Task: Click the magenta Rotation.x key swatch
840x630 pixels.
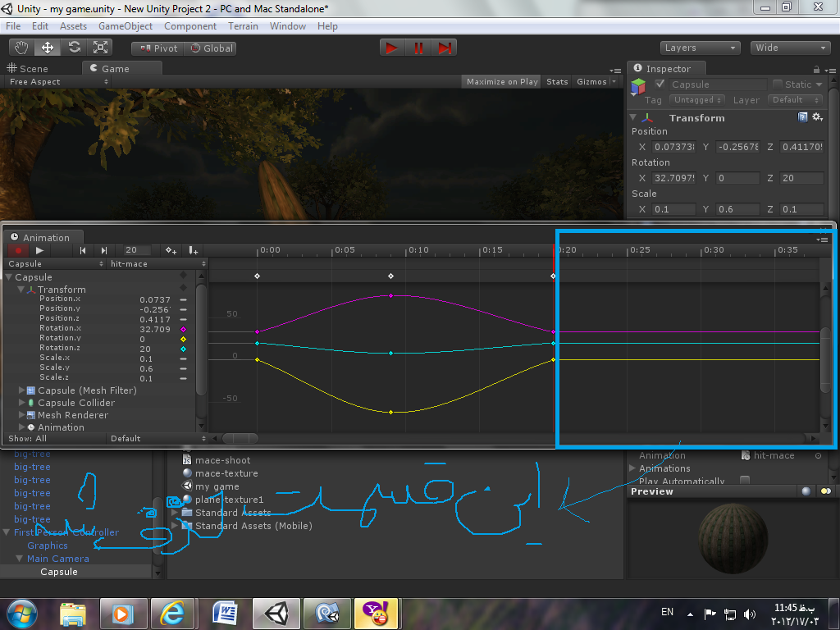Action: 183,329
